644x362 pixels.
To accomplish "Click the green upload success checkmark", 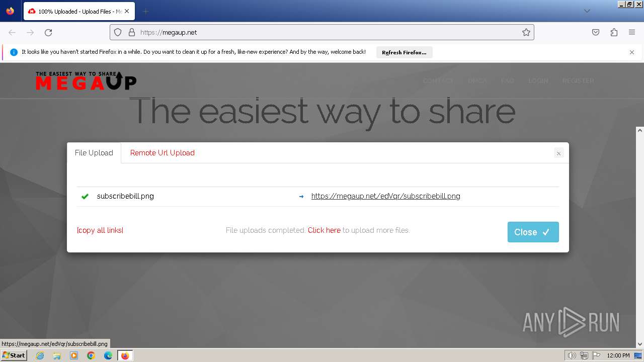I will pyautogui.click(x=85, y=196).
